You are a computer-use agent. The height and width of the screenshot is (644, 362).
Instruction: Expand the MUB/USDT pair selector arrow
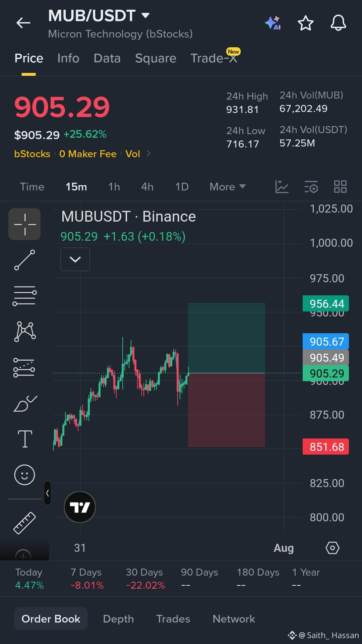pos(145,15)
